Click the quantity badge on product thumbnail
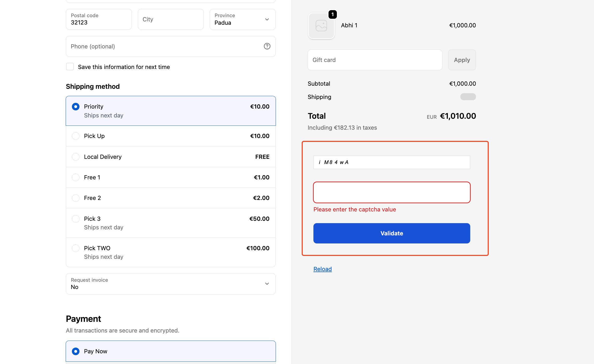 point(332,15)
